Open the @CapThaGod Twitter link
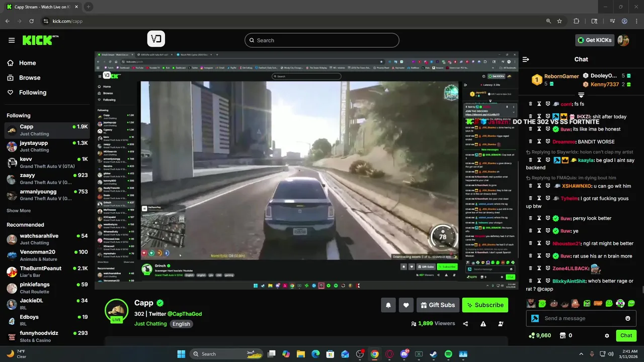 click(185, 314)
